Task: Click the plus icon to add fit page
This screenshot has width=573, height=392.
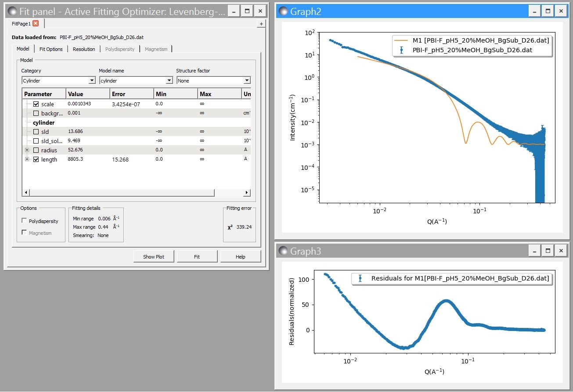Action: coord(261,24)
